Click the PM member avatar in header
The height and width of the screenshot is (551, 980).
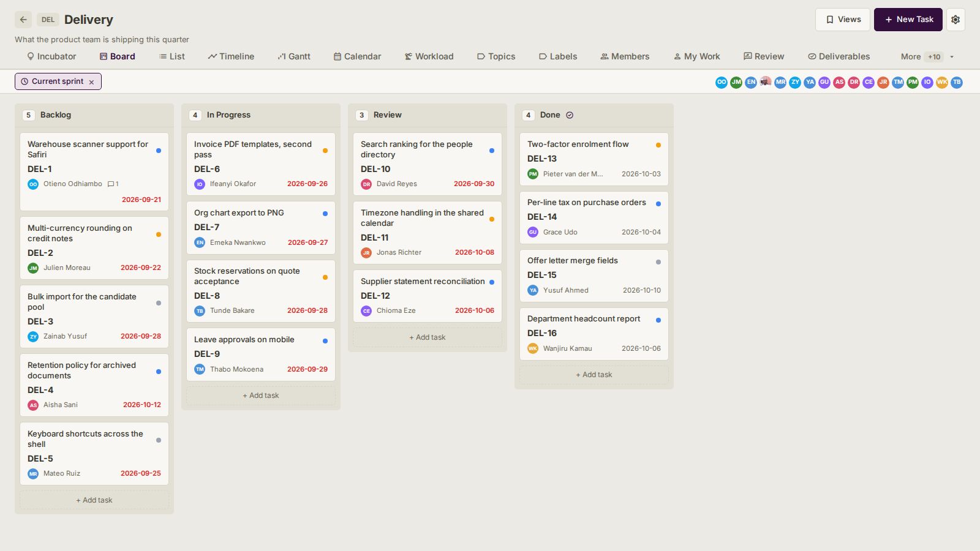[913, 82]
